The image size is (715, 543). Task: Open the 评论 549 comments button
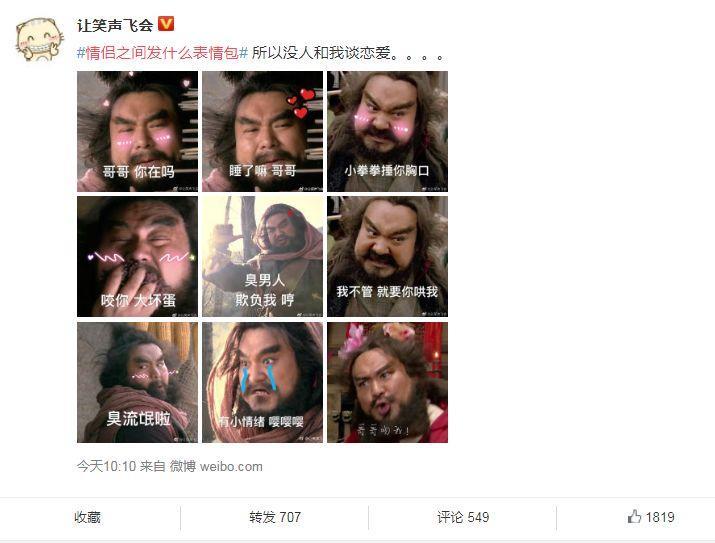[463, 517]
